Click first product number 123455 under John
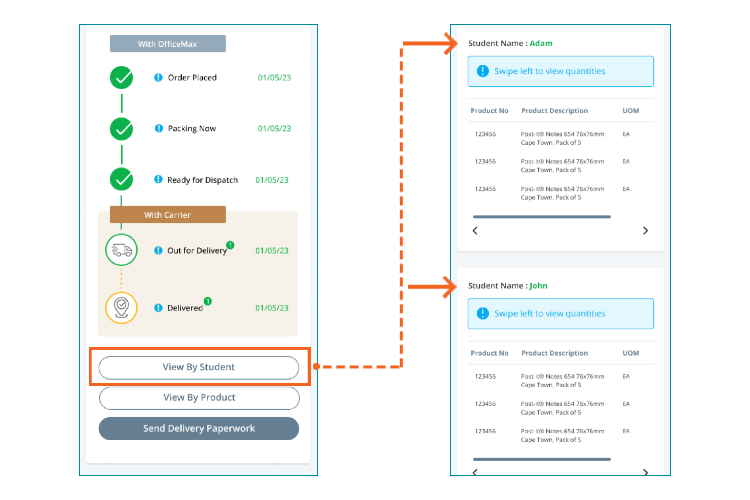 point(485,377)
